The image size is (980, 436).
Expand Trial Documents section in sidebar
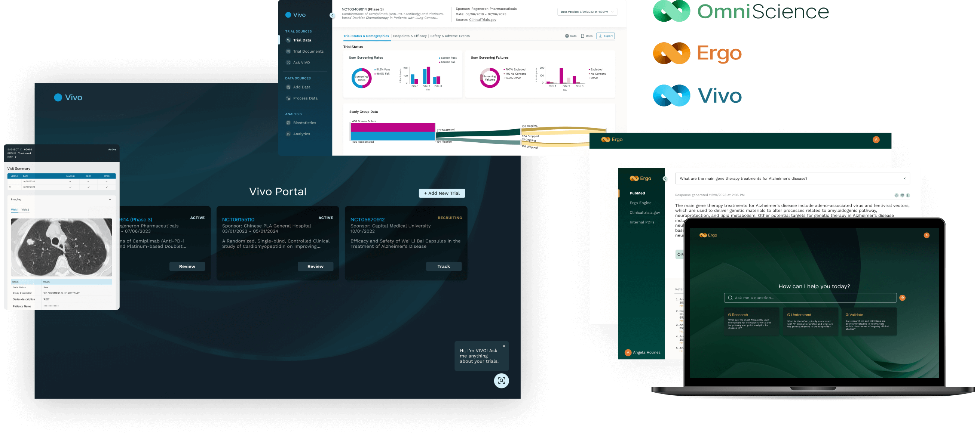pyautogui.click(x=306, y=51)
